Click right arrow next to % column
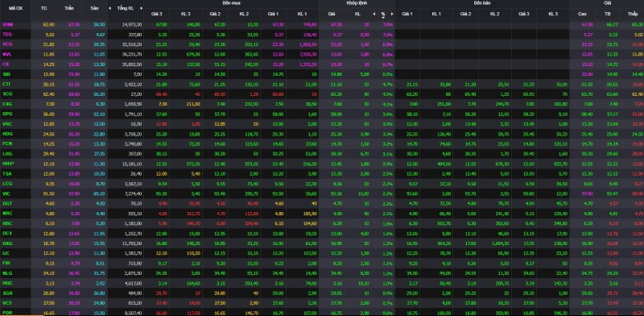644x316 pixels. pos(392,14)
